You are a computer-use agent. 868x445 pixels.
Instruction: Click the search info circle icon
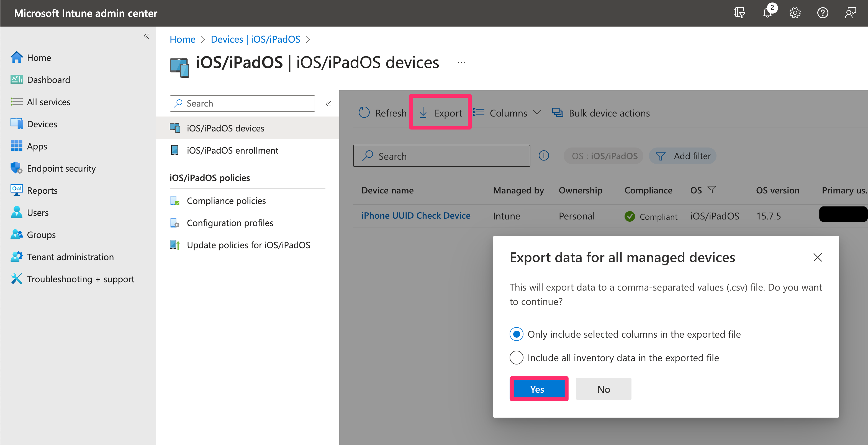543,156
